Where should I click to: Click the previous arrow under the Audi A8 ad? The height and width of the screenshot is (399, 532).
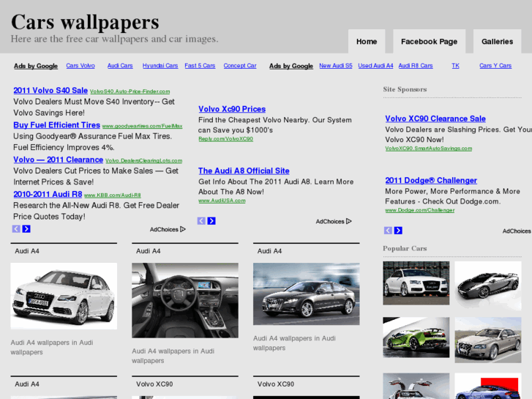[201, 221]
